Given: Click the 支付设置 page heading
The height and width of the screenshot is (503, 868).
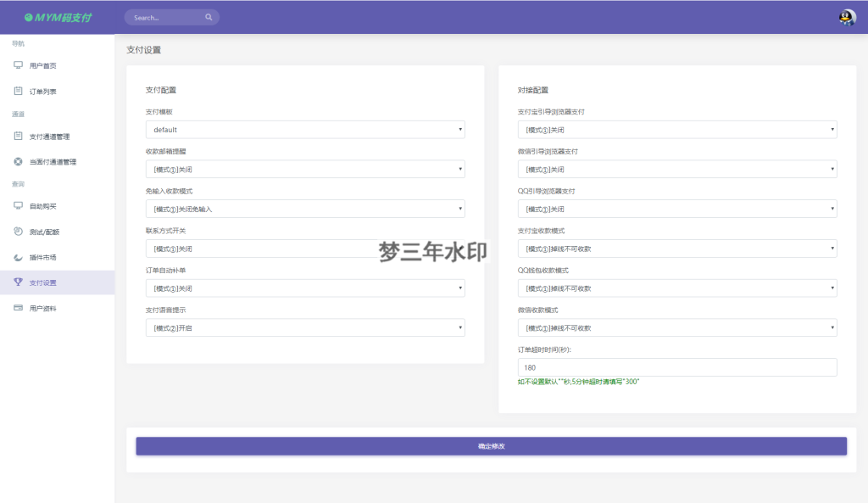Looking at the screenshot, I should [x=143, y=50].
